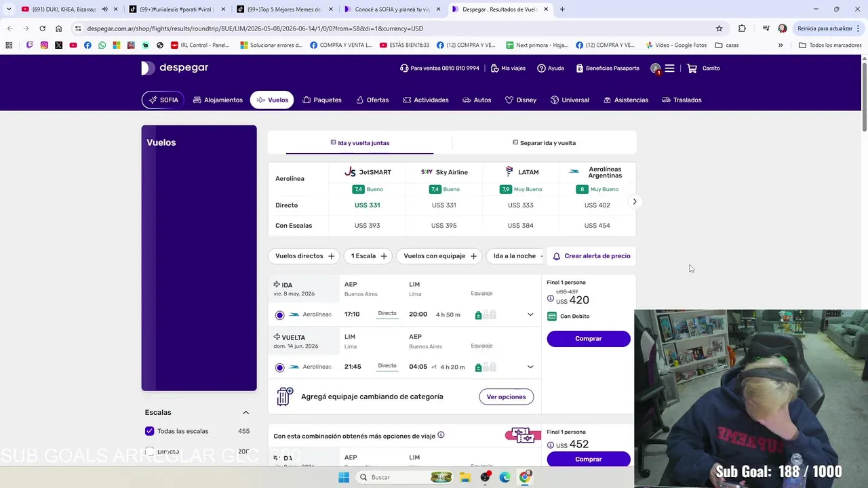
Task: Click the plus icon on 1 Escala chip
Action: point(383,256)
